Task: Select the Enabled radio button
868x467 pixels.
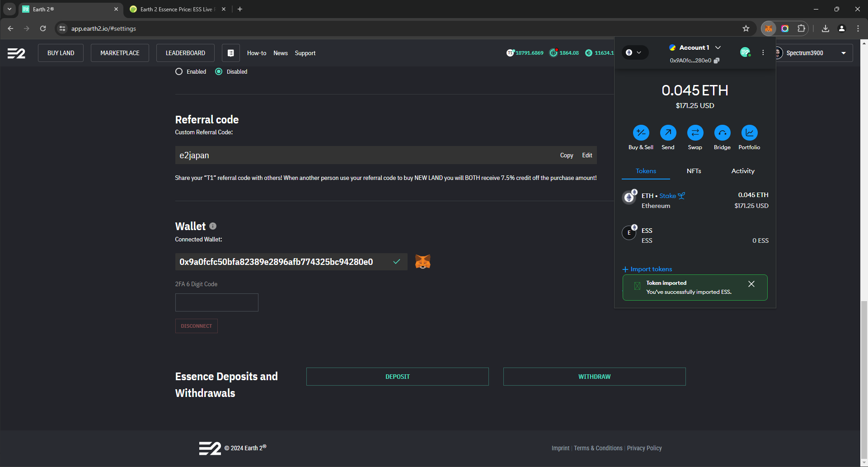Action: tap(179, 71)
